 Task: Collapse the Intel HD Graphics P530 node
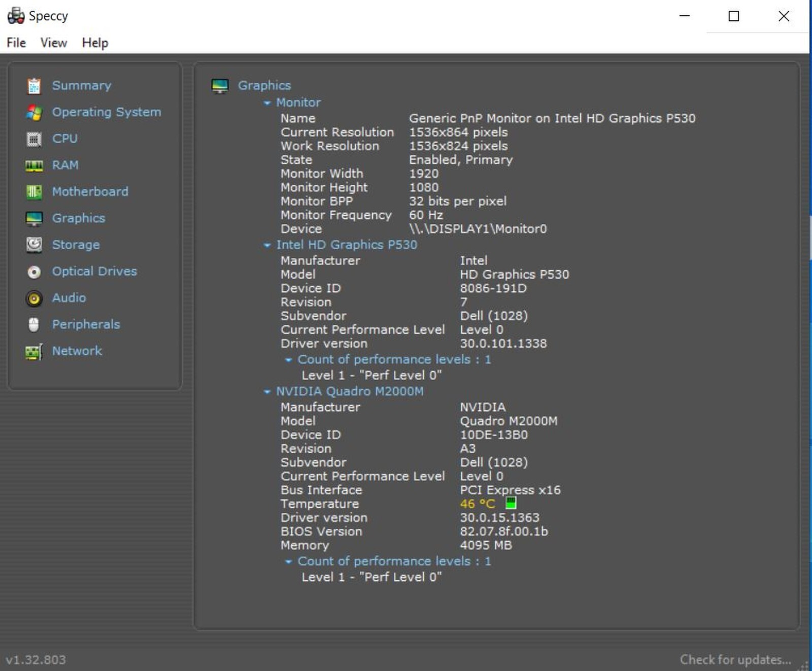(x=267, y=245)
